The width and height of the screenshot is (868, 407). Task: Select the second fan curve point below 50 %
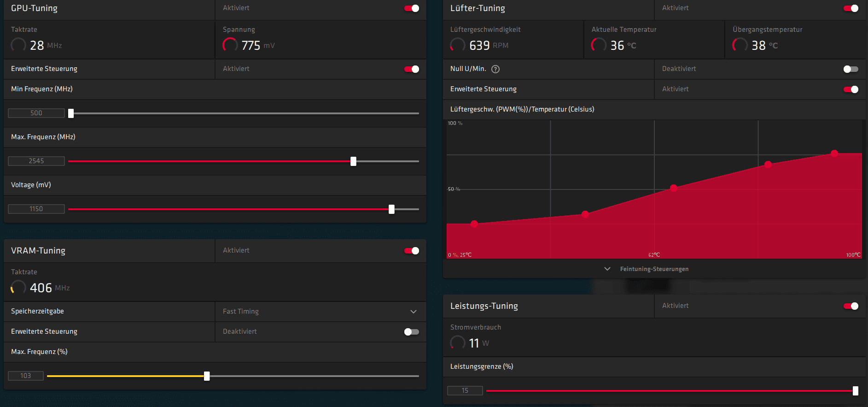pos(585,214)
